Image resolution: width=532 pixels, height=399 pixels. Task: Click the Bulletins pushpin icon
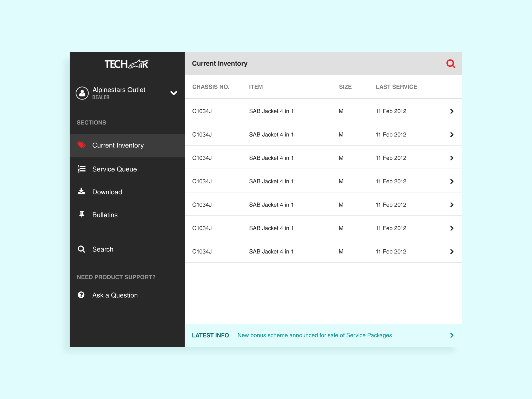(82, 215)
